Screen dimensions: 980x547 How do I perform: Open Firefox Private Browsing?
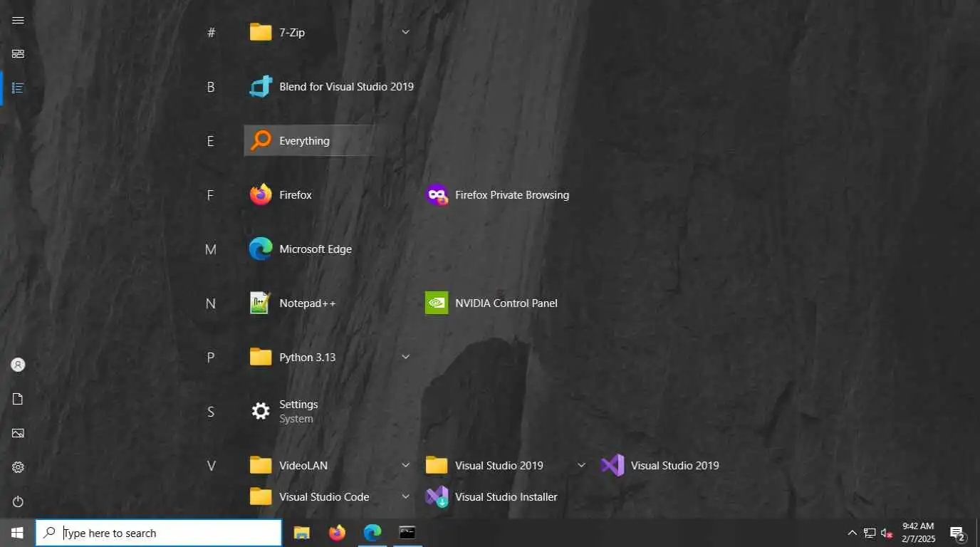tap(507, 195)
